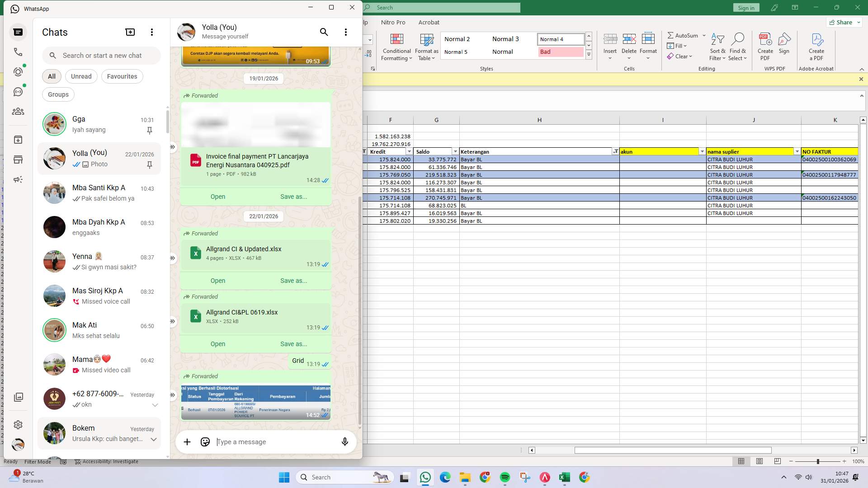This screenshot has height=488, width=868.
Task: Open the Channels icon in WhatsApp sidebar
Action: 18,91
